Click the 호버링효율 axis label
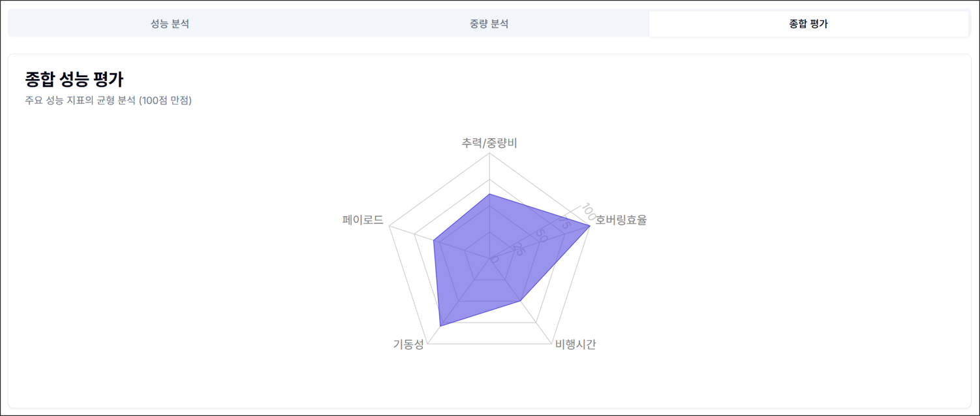This screenshot has width=980, height=416. point(620,220)
